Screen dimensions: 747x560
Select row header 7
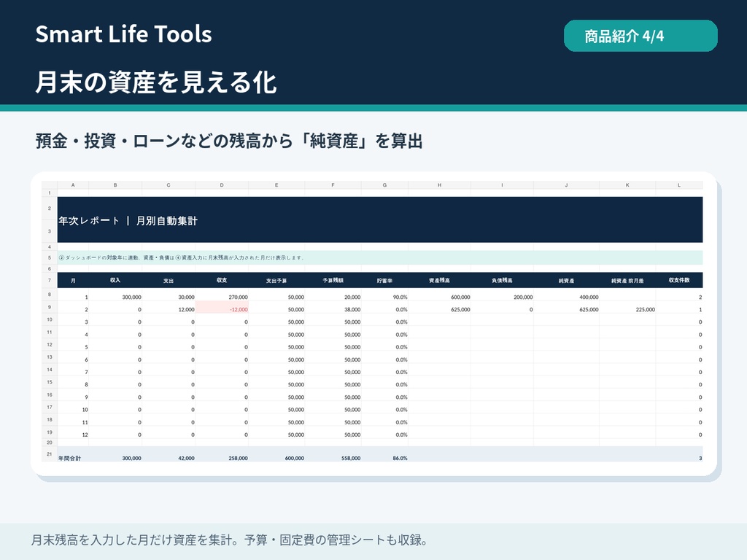[x=49, y=281]
